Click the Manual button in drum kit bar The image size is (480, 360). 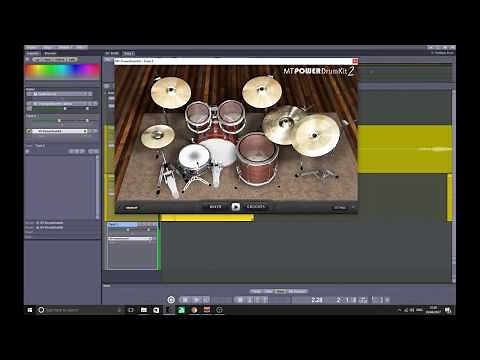point(131,207)
